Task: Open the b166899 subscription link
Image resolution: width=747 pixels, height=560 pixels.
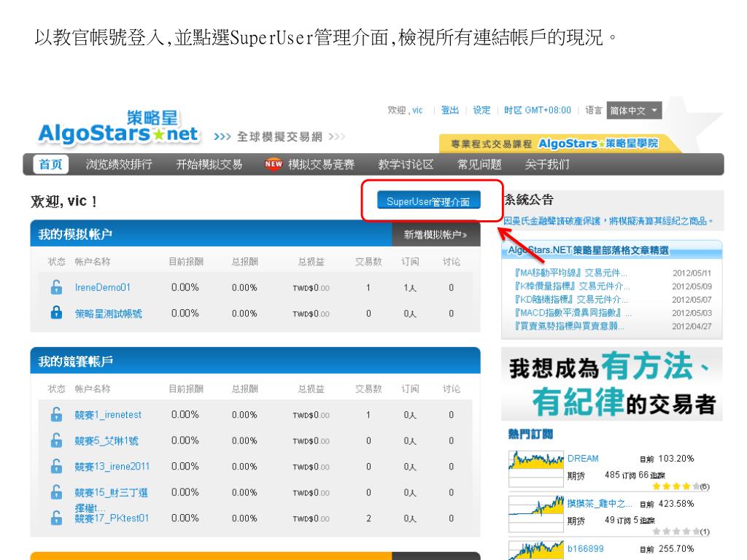Action: [x=586, y=548]
